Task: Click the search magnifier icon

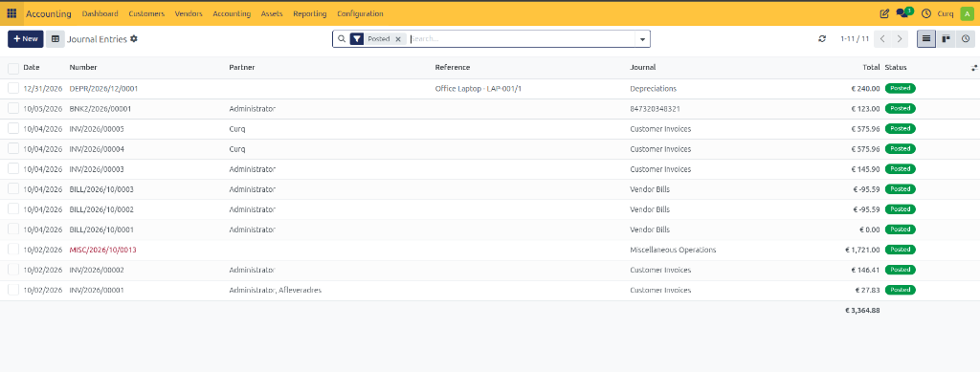Action: 342,38
